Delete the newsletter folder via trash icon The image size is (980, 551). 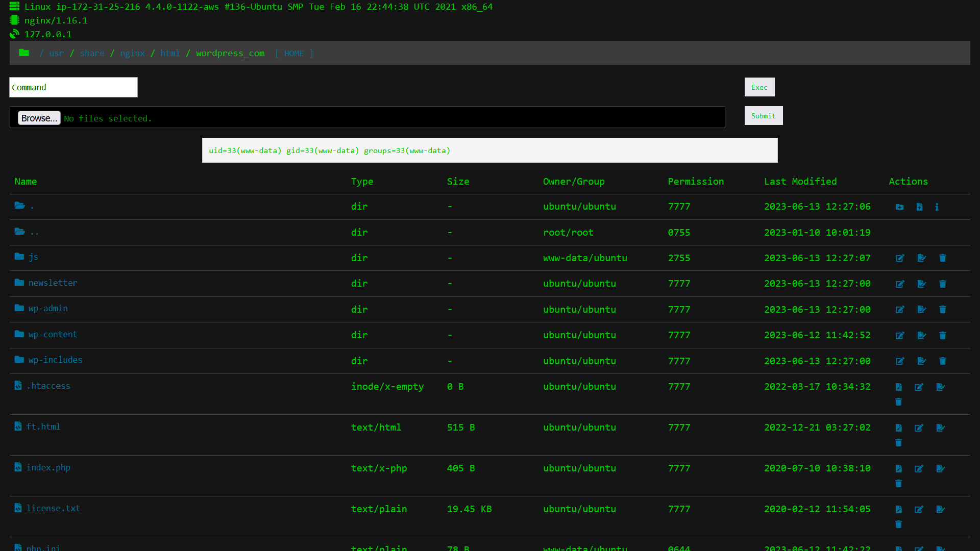tap(943, 284)
